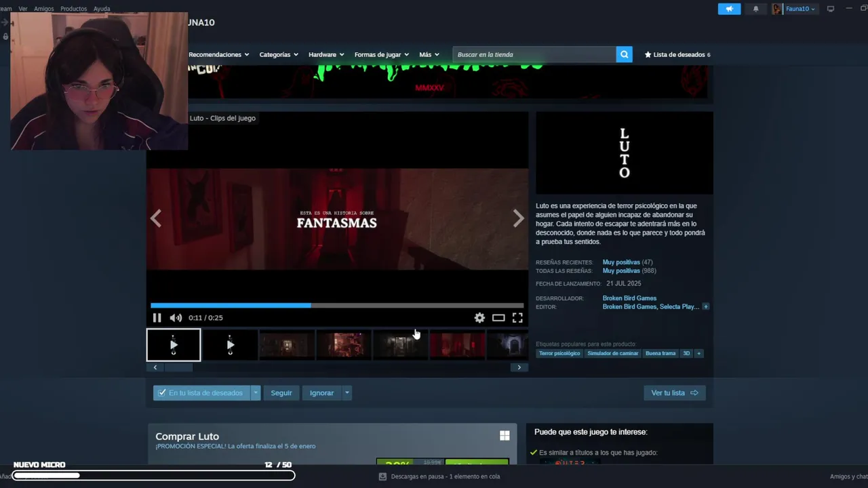Open Recomendaciones dropdown menu

(x=218, y=54)
